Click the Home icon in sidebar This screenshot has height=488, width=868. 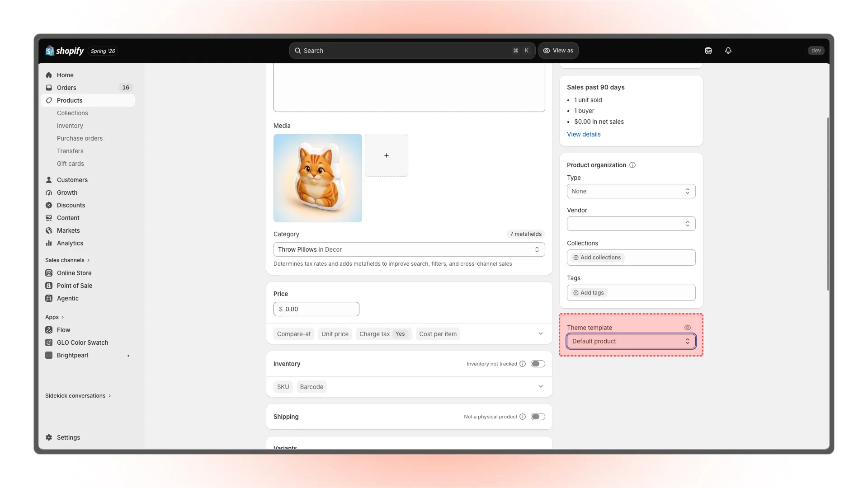[x=49, y=75]
